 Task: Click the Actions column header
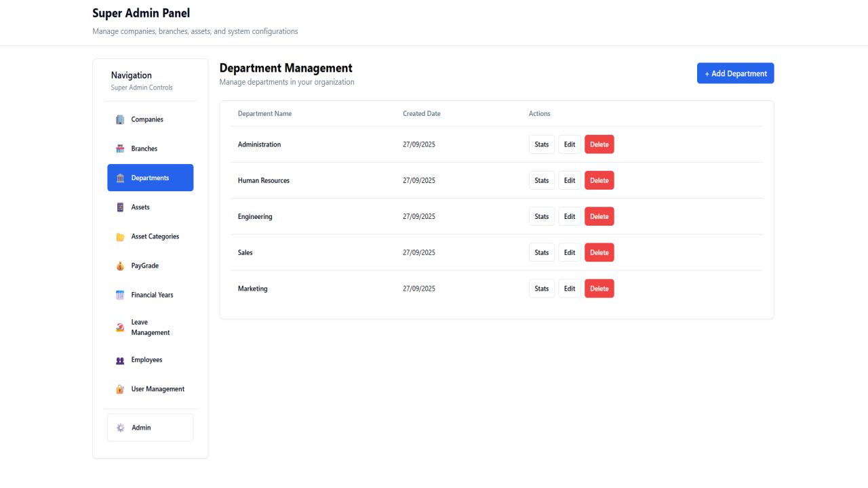pos(540,114)
